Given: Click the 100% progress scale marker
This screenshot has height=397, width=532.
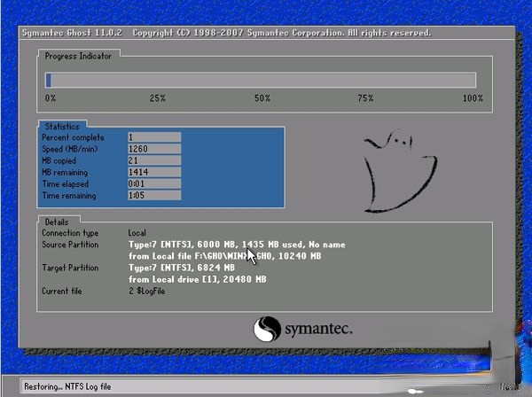Looking at the screenshot, I should point(472,98).
